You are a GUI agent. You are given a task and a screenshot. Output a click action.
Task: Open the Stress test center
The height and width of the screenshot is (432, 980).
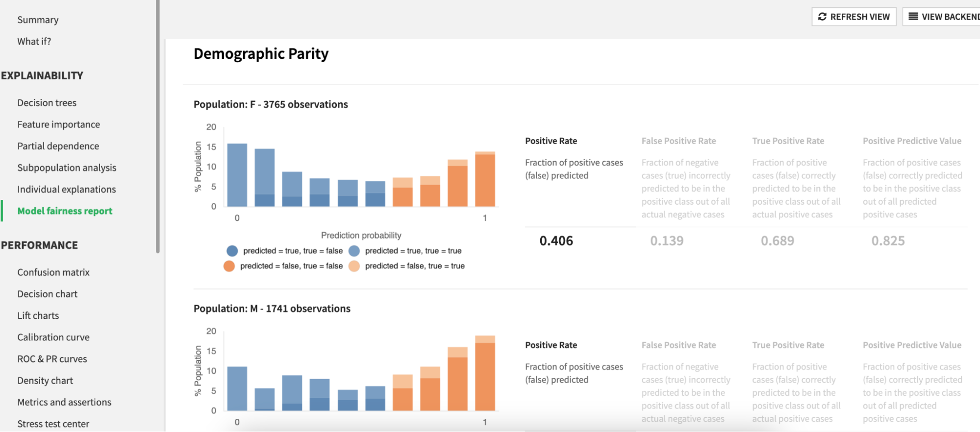(53, 423)
